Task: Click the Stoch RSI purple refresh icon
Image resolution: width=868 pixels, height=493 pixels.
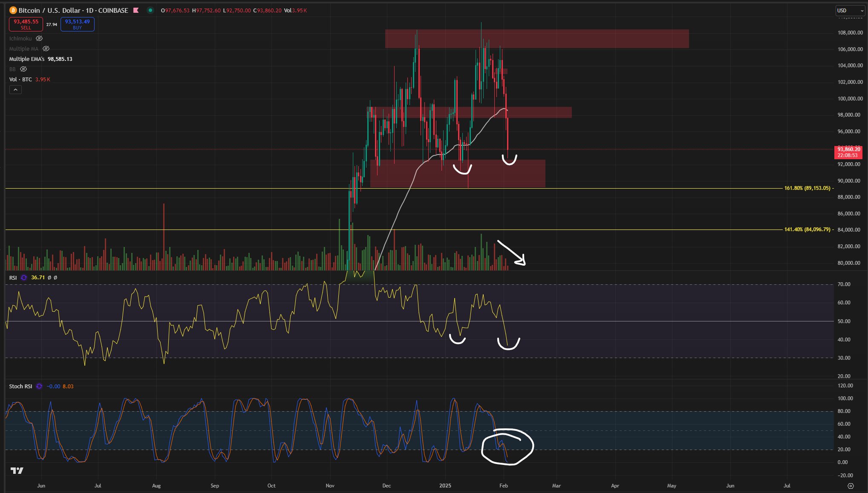Action: point(39,387)
